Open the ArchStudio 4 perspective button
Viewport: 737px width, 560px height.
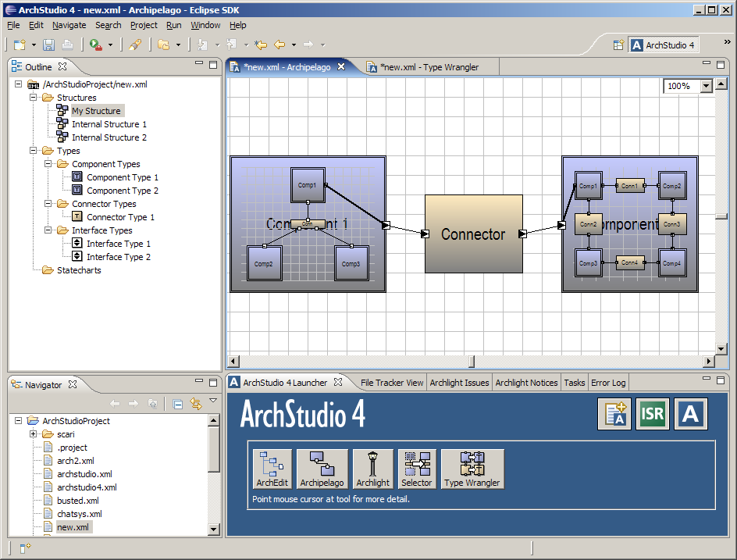pos(663,45)
